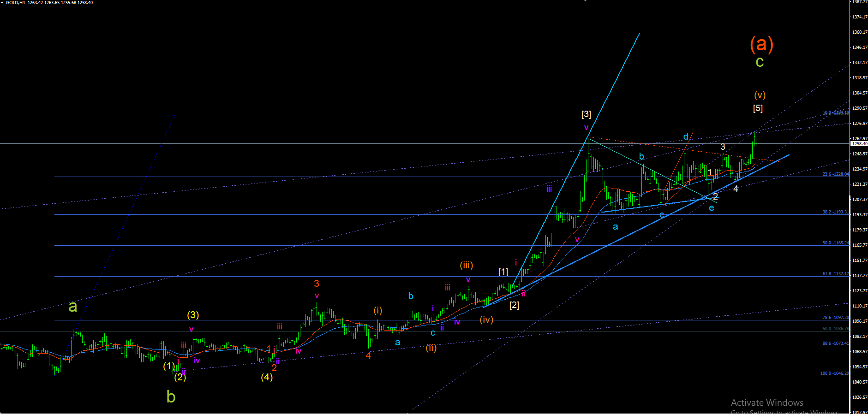Click the red 3 wave label
Viewport: 868px width, 414px height.
click(x=317, y=284)
